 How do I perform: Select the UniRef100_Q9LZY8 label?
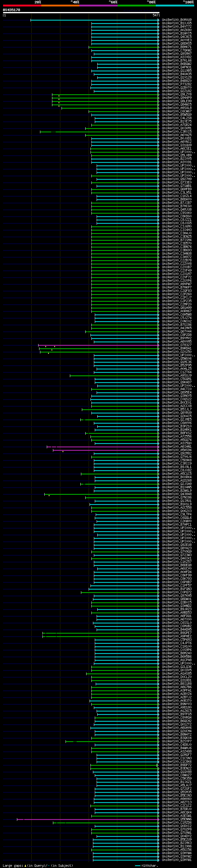[x=177, y=94]
